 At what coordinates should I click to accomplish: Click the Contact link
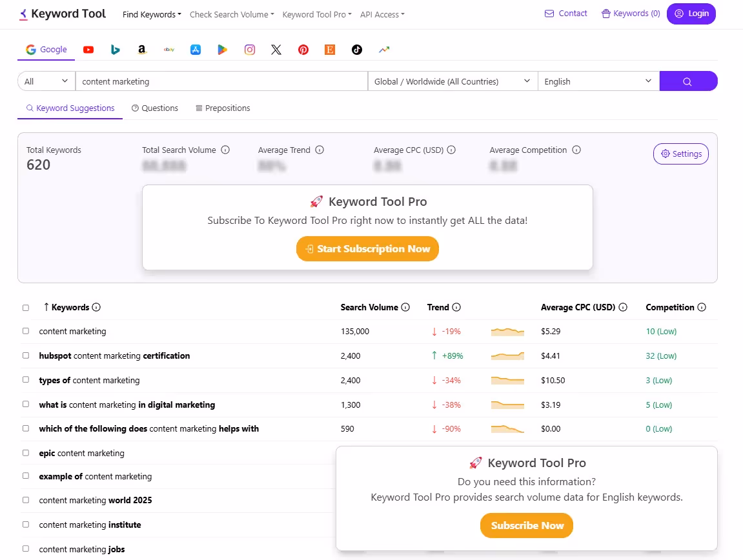(x=565, y=14)
